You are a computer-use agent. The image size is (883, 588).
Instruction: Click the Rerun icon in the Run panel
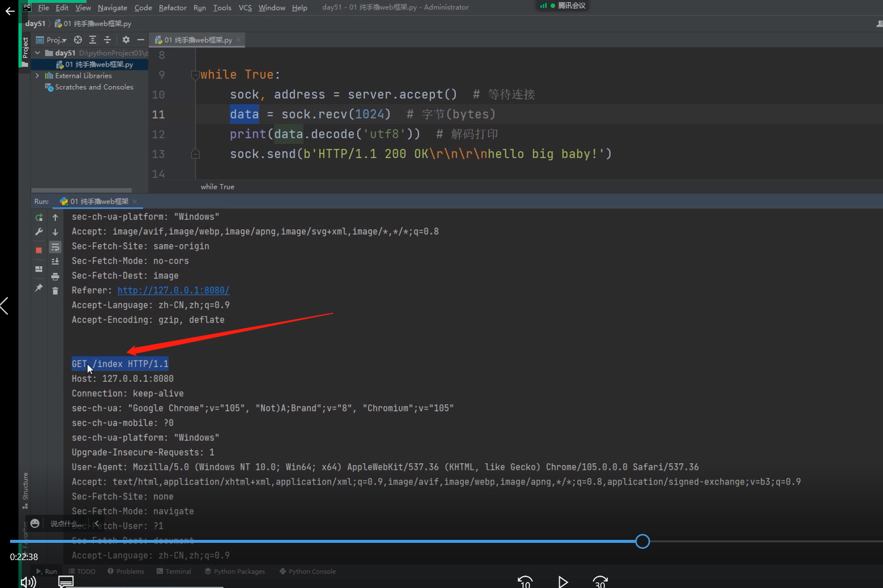tap(39, 217)
